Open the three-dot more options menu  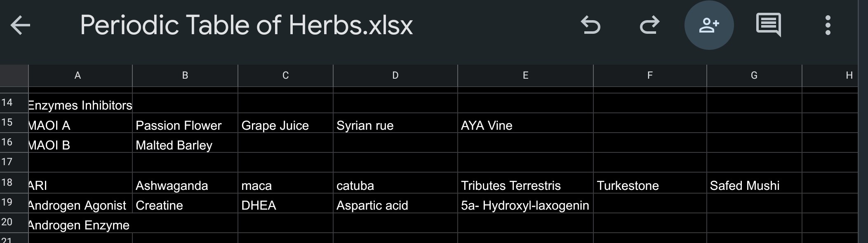point(828,25)
